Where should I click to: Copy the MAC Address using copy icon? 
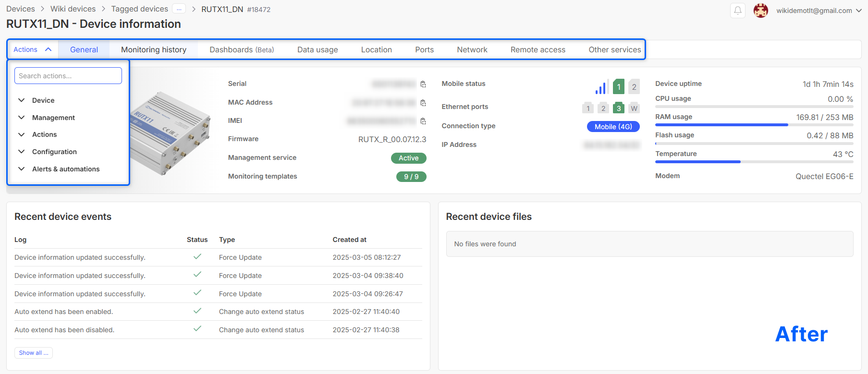[x=423, y=103]
